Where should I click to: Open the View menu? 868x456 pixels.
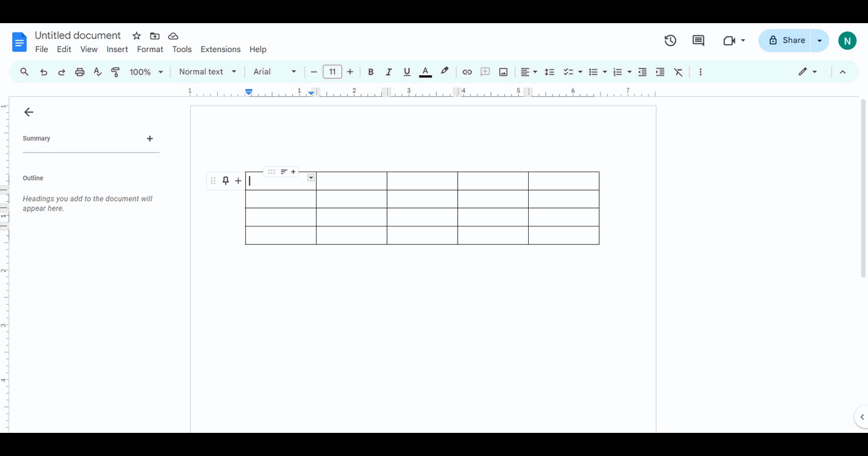click(x=89, y=49)
